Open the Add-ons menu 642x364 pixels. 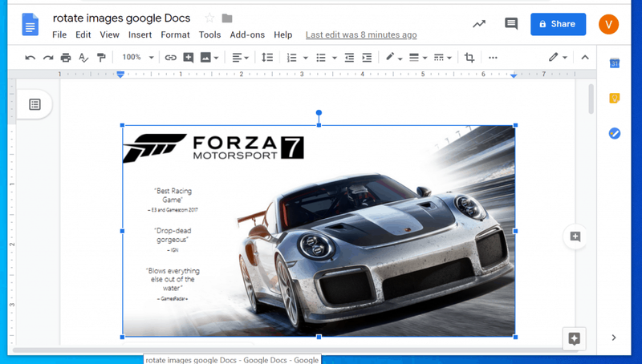[x=247, y=34]
